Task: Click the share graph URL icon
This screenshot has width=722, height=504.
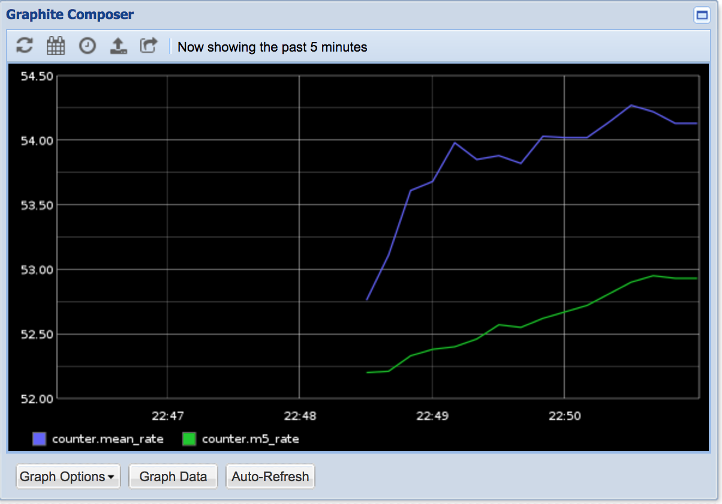Action: pos(149,46)
